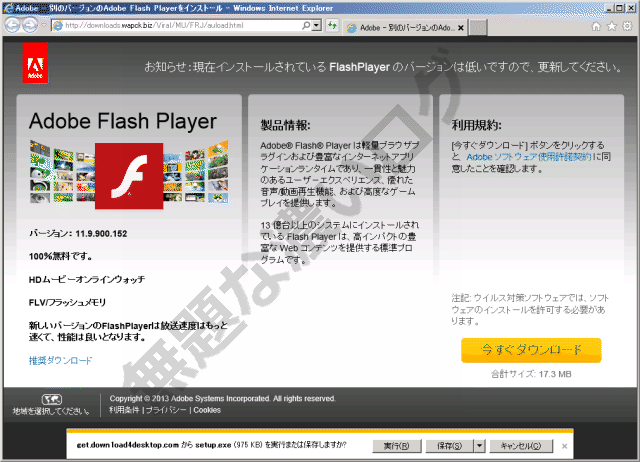Click 実行(R) in download bar

click(x=397, y=446)
